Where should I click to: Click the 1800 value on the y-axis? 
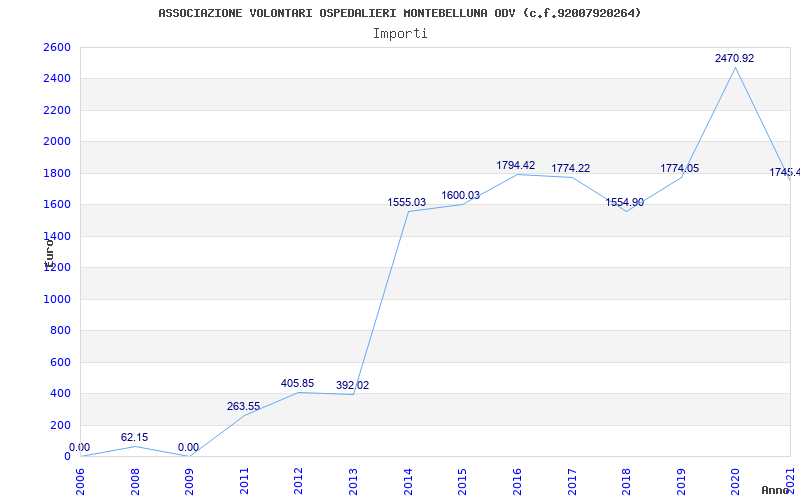(x=57, y=173)
